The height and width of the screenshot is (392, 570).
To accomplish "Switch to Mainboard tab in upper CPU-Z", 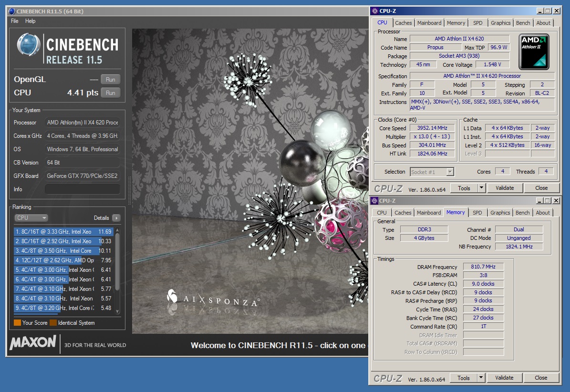I will point(429,23).
